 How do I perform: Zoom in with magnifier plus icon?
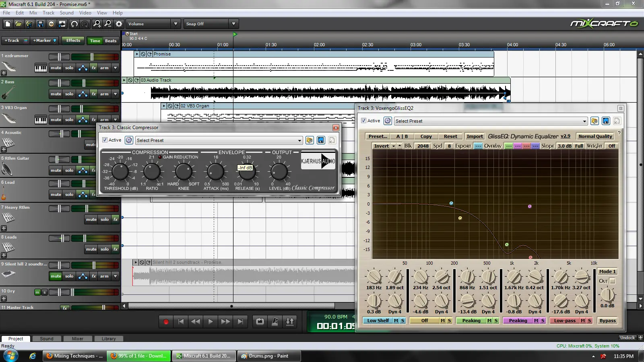point(97,24)
